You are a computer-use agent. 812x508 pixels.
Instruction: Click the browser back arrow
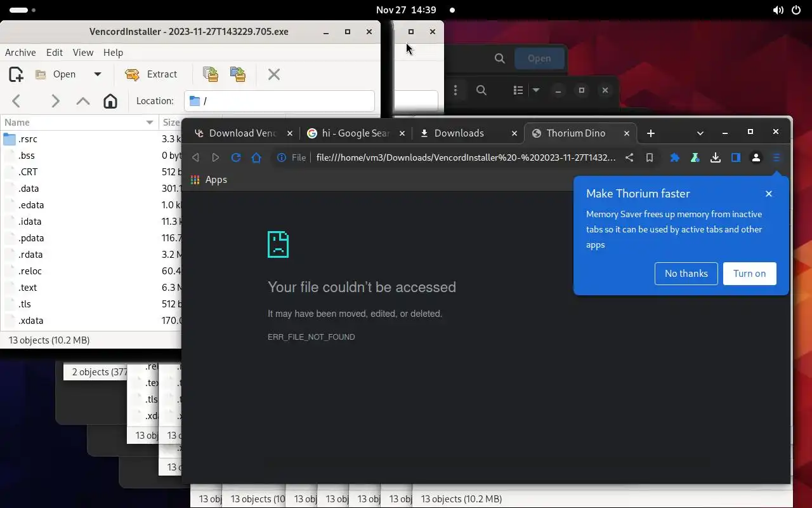pos(195,157)
